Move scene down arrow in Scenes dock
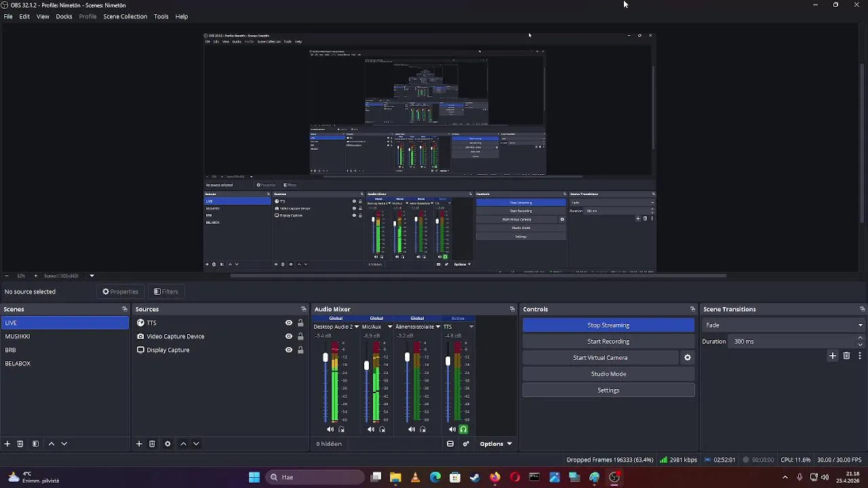868x488 pixels. [x=64, y=444]
